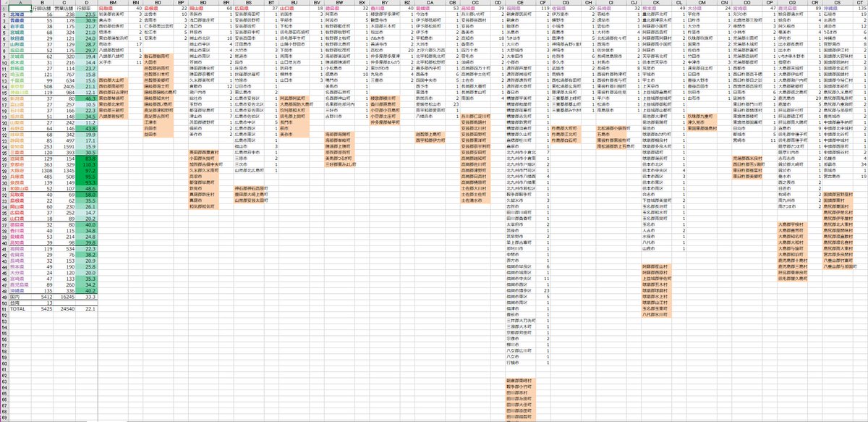Click the 今治市 cell under 愛媛県
Viewport: 868px width, 422px height.
click(x=430, y=14)
